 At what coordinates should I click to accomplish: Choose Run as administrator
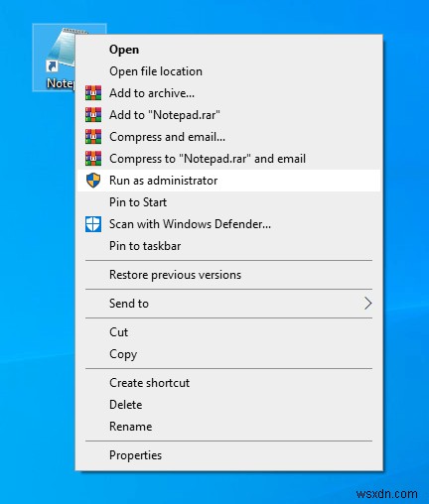pyautogui.click(x=228, y=181)
